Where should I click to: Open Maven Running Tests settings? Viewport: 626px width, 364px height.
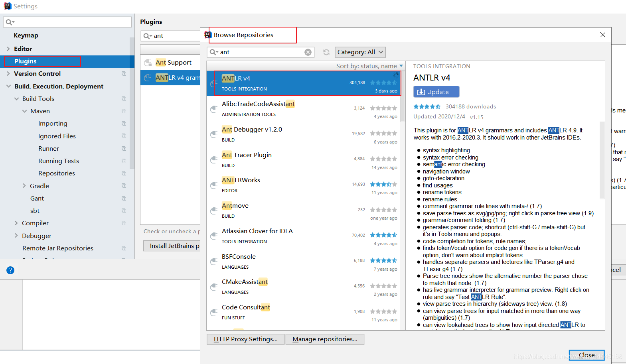[x=59, y=161]
